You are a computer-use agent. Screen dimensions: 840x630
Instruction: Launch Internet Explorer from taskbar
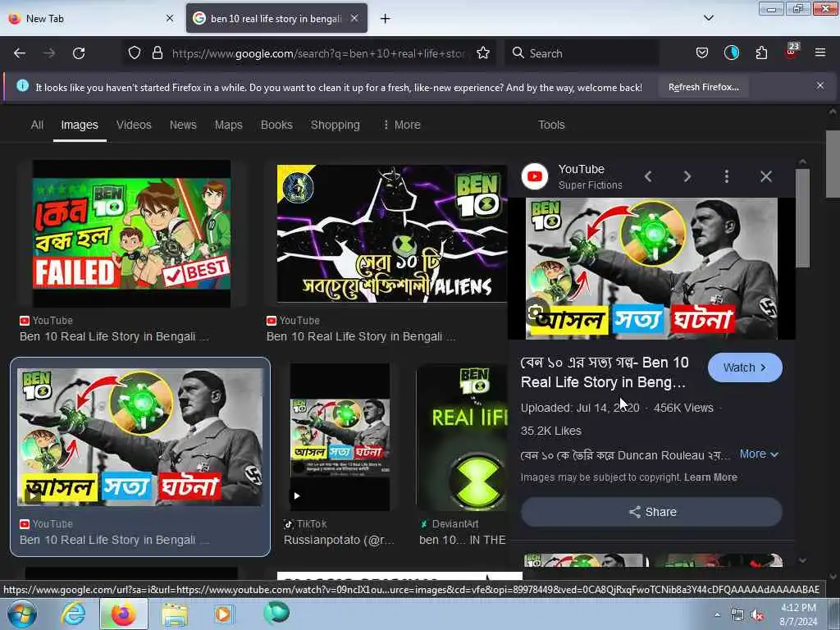click(72, 614)
